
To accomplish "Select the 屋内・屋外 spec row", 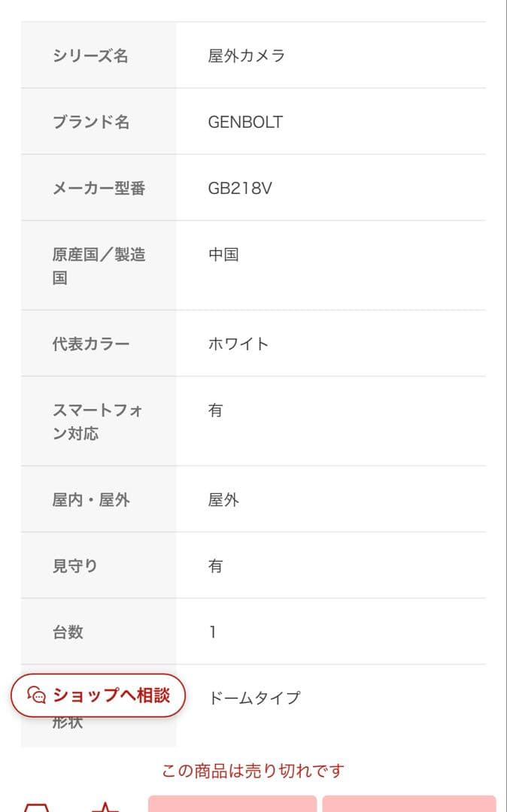I will tap(254, 498).
